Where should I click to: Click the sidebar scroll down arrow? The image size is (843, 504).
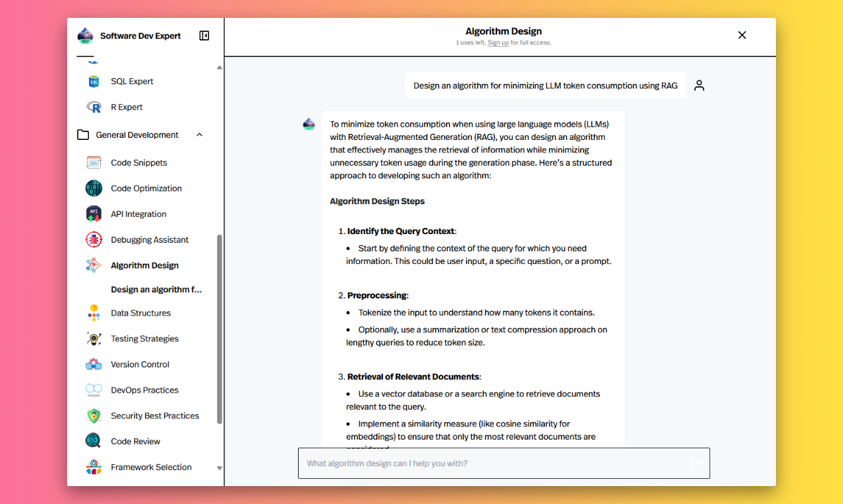[220, 468]
